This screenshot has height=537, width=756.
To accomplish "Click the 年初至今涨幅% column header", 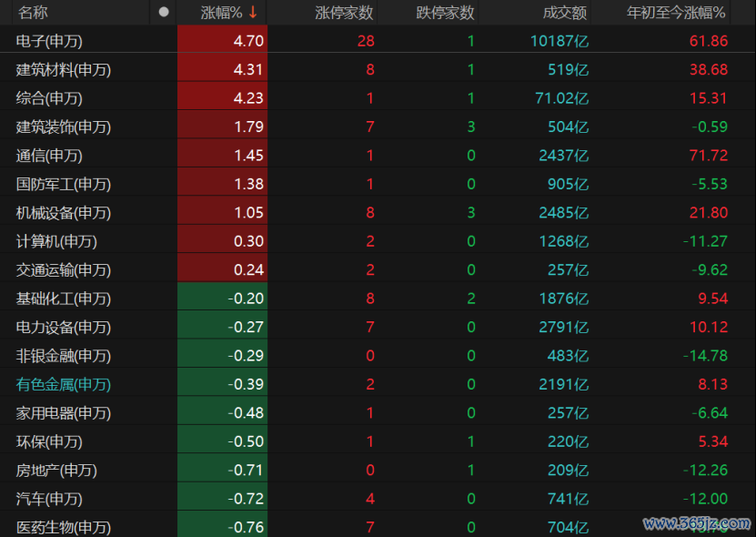I will pos(676,13).
